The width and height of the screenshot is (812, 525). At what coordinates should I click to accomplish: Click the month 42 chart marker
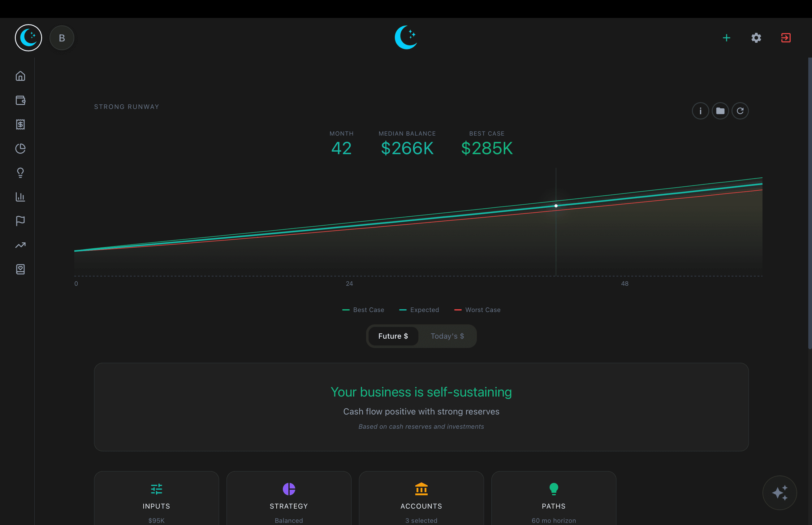556,206
